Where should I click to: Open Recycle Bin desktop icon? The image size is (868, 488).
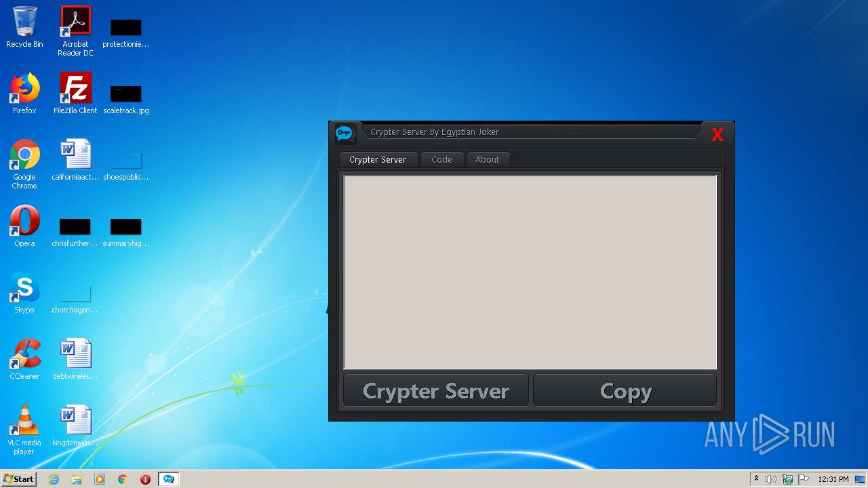pyautogui.click(x=24, y=28)
